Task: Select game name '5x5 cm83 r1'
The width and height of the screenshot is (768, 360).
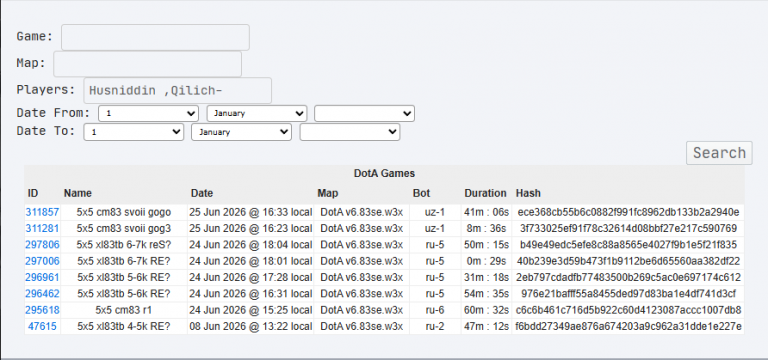Action: tap(124, 310)
